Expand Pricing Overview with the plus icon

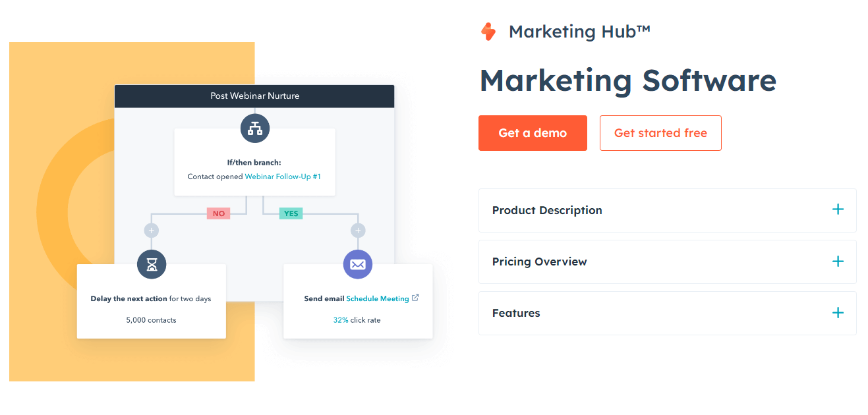coord(838,262)
